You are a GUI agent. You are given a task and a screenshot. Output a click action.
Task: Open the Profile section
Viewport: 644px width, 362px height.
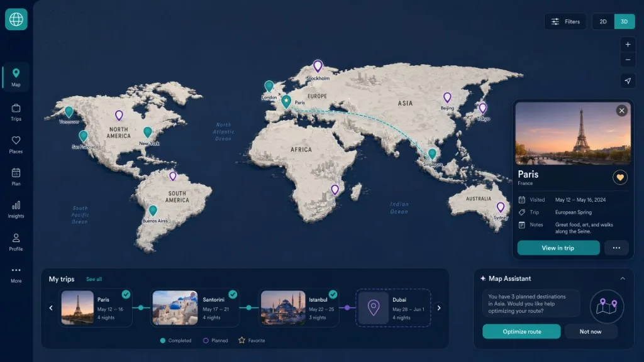[16, 242]
